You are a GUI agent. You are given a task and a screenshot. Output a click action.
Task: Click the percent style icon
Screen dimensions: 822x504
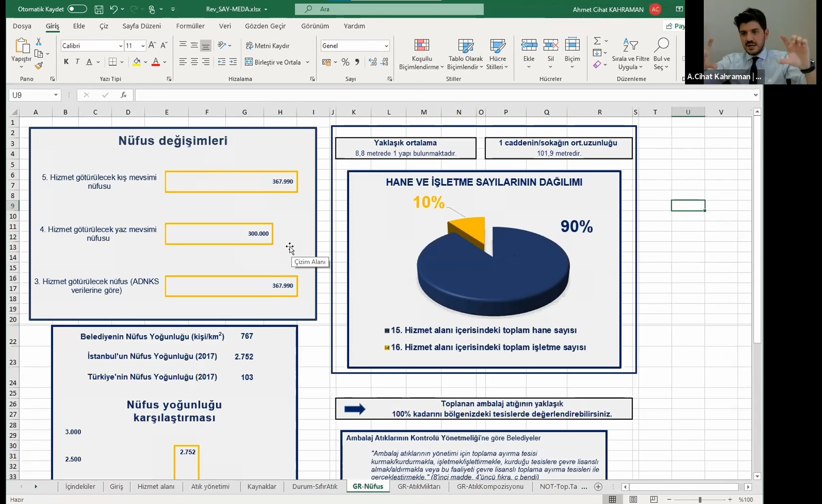[345, 61]
